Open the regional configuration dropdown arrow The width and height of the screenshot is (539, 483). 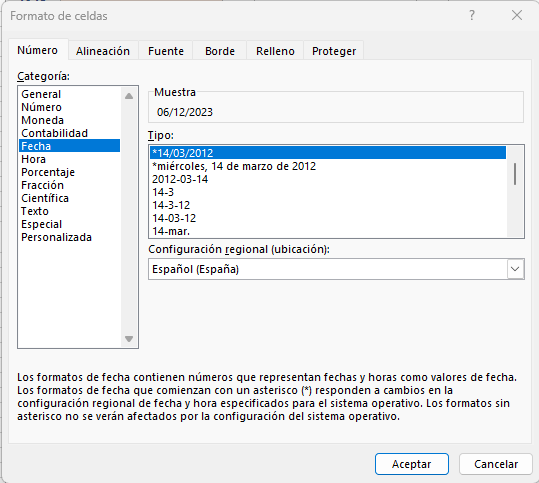(x=515, y=269)
